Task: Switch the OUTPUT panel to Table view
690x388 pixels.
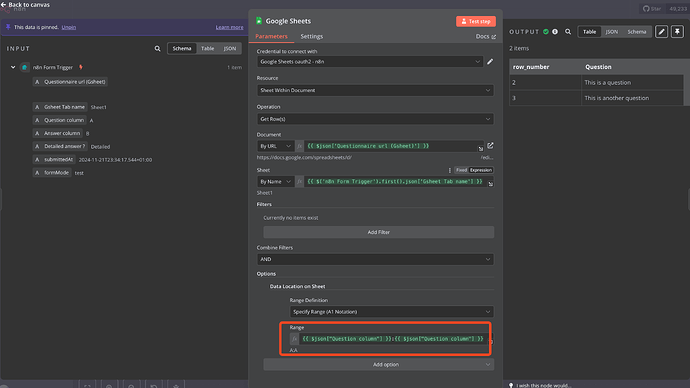Action: click(589, 32)
